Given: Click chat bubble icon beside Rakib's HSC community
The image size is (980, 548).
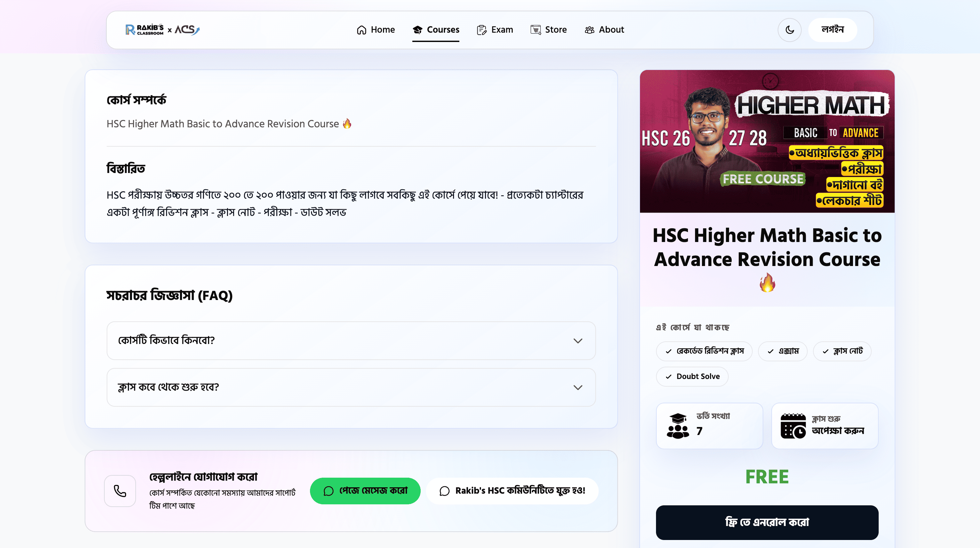Looking at the screenshot, I should pos(444,491).
